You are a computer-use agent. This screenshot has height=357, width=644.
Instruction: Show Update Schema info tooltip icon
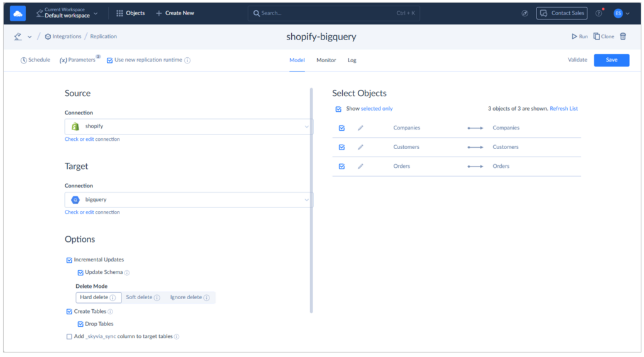click(127, 273)
